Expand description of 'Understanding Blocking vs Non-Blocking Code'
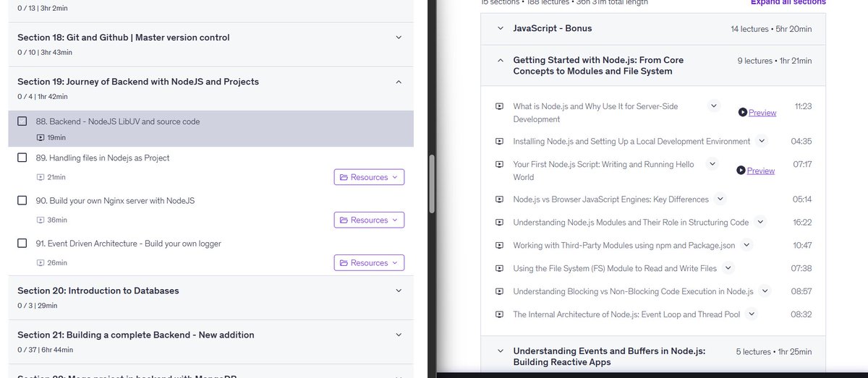Viewport: 868px width, 378px height. click(765, 291)
